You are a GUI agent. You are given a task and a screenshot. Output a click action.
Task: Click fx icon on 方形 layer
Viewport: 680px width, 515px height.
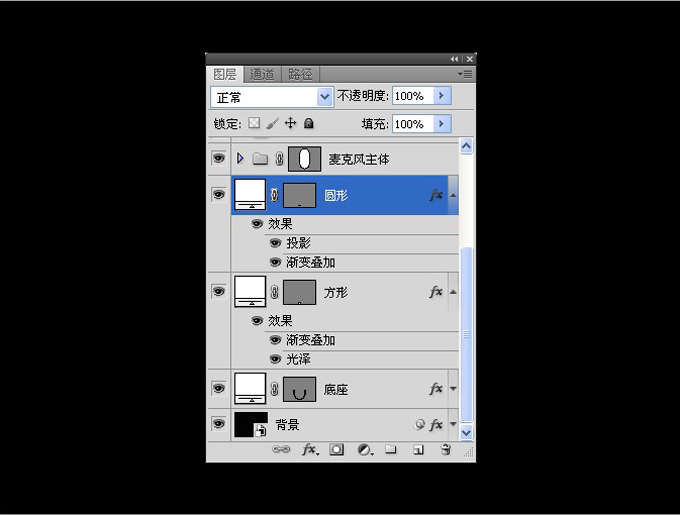[x=436, y=292]
